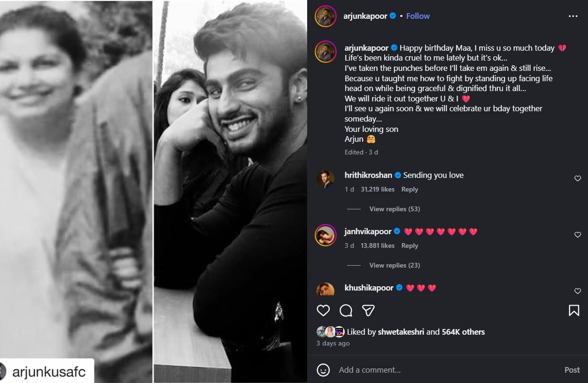The width and height of the screenshot is (588, 383).
Task: View 564K others who liked post
Action: (463, 332)
